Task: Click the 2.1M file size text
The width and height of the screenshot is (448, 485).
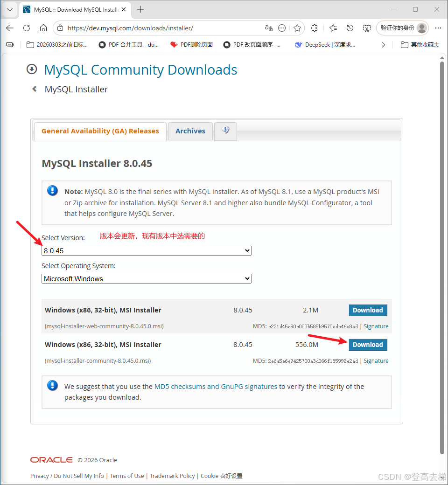Action: tap(310, 310)
